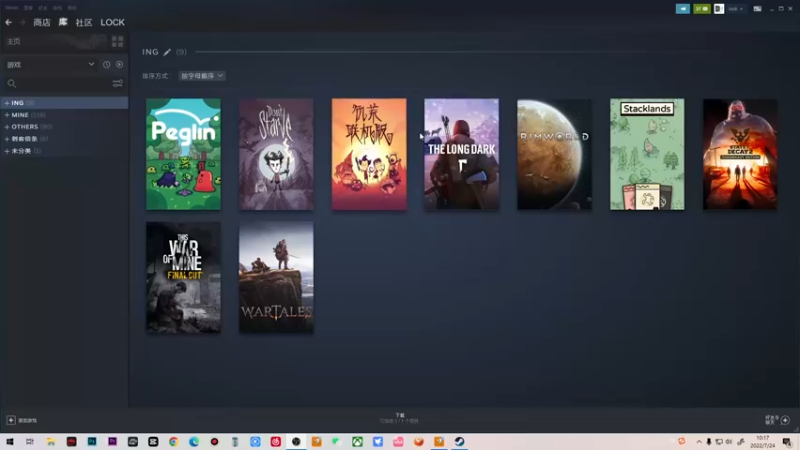This screenshot has width=800, height=450.
Task: Open the taskbar clock and date
Action: [763, 442]
